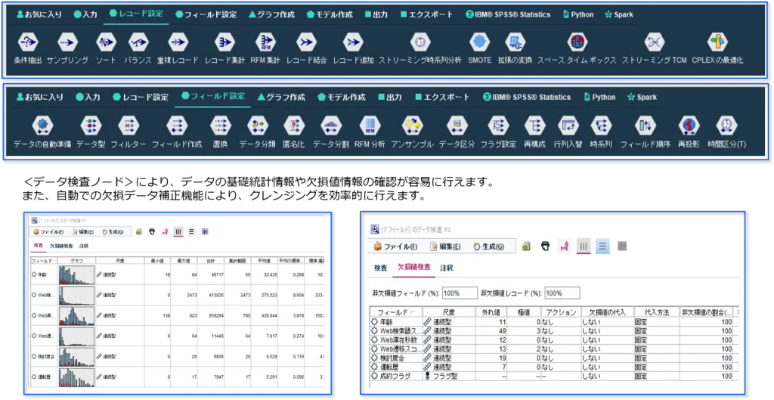Viewport: 774px width, 400px height.
Task: Select the データ分類 node icon
Action: (x=258, y=126)
